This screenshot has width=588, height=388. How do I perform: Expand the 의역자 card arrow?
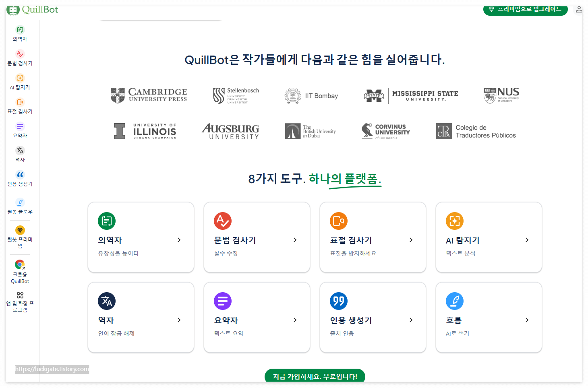point(179,240)
